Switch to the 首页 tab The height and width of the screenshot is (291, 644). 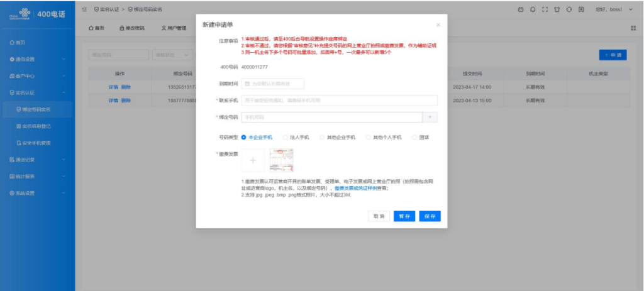(96, 28)
